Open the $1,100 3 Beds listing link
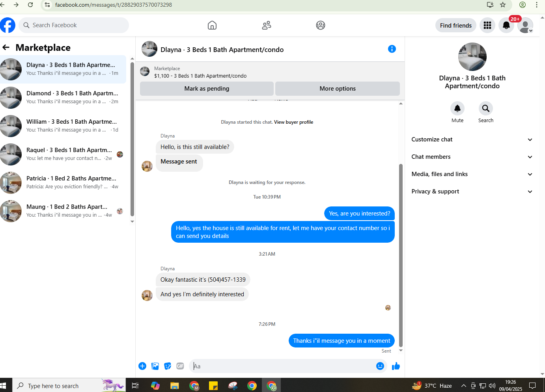 (x=200, y=76)
